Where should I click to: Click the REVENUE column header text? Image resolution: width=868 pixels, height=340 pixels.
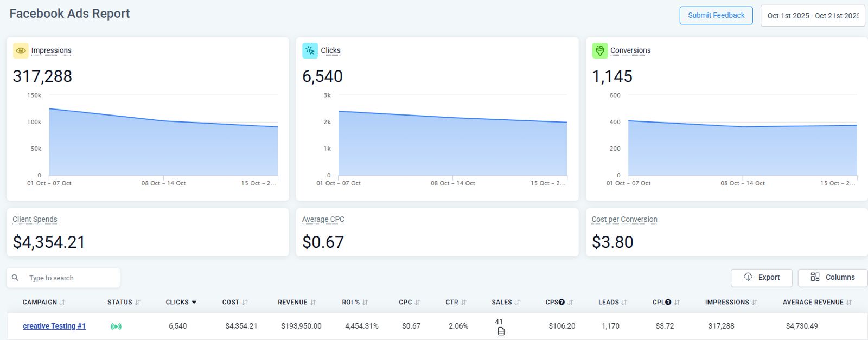click(292, 302)
